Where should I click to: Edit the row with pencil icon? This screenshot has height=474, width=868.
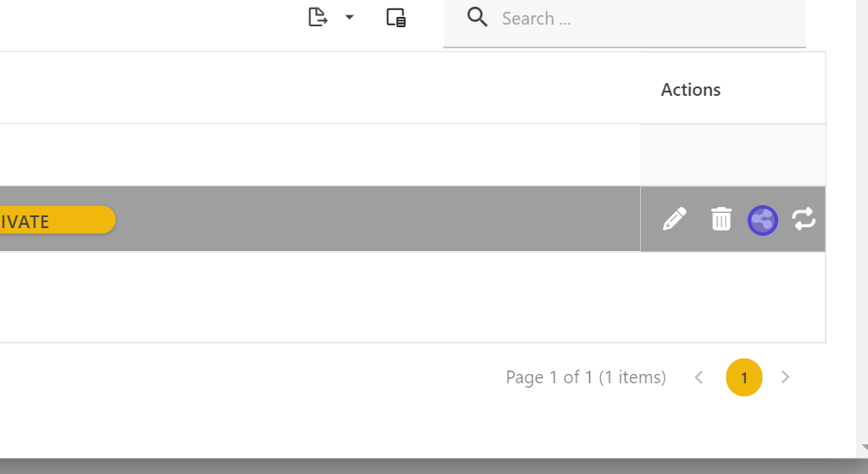tap(675, 220)
